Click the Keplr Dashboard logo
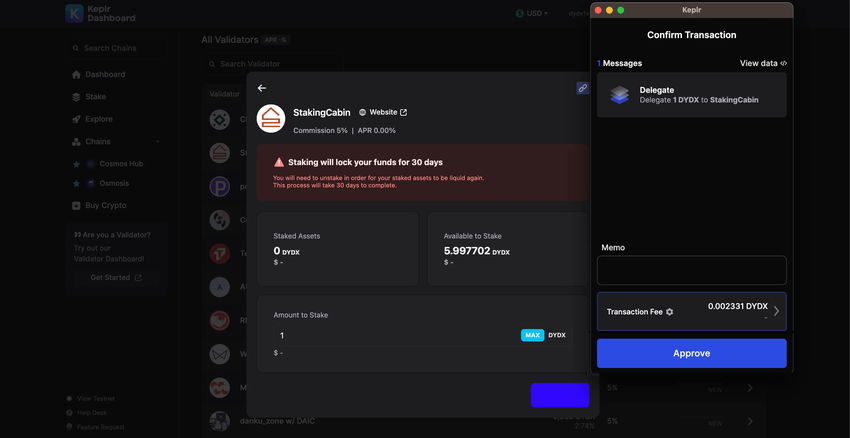Image resolution: width=850 pixels, height=438 pixels. click(100, 14)
